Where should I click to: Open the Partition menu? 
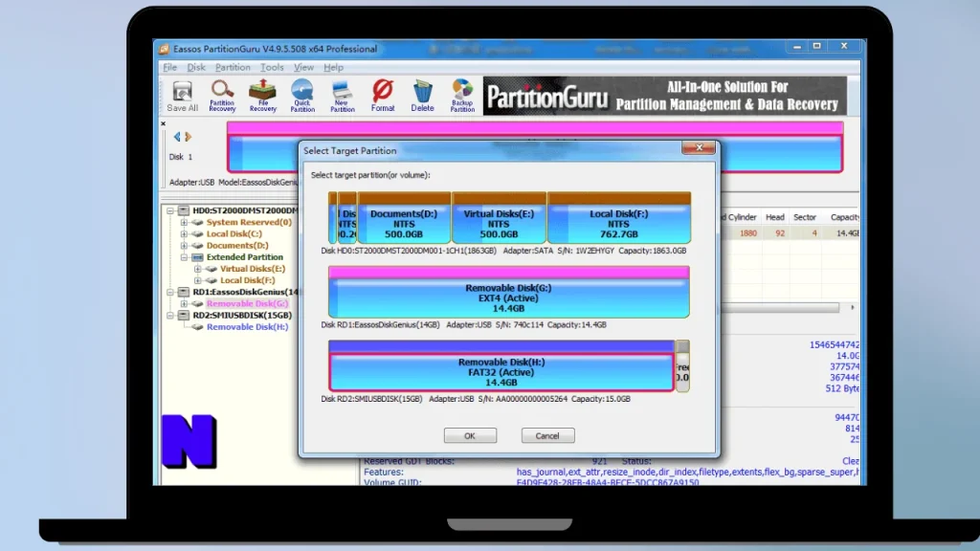[233, 68]
